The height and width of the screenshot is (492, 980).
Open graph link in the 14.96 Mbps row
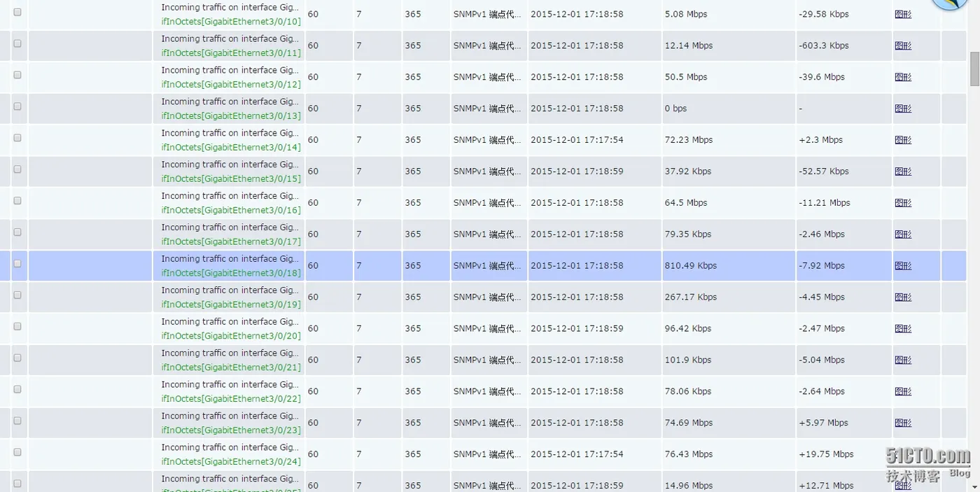point(903,486)
